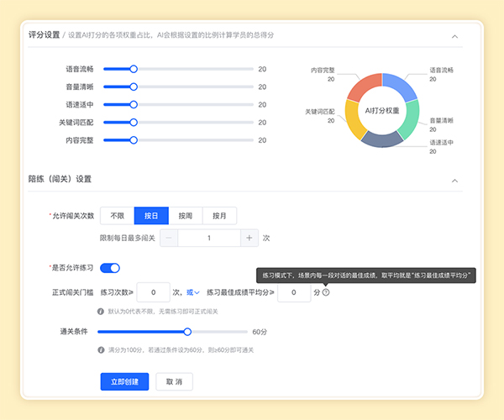Click the plus icon for daily attempts

point(249,238)
